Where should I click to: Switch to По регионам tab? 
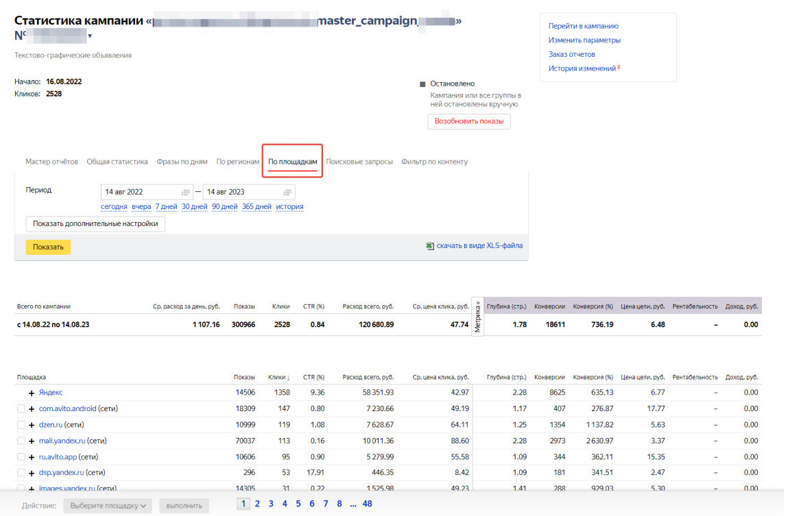coord(238,162)
